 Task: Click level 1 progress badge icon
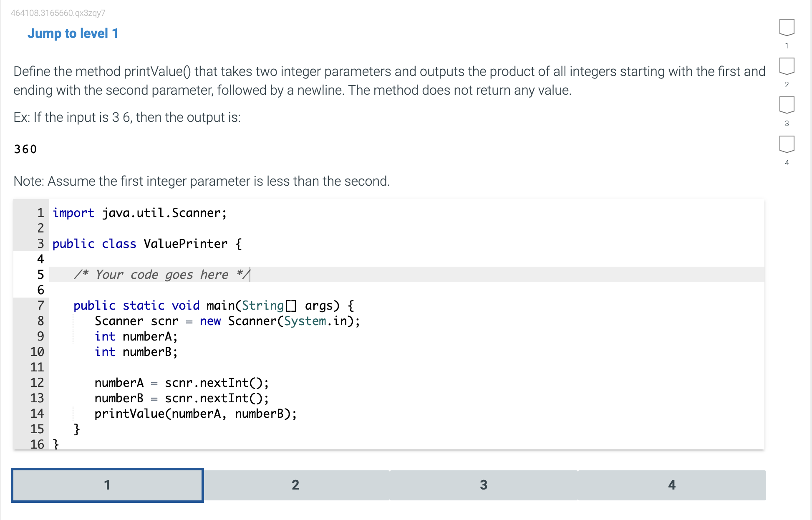(787, 28)
